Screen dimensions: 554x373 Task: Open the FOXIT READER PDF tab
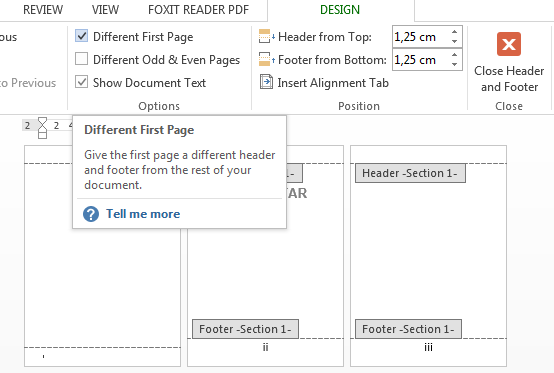[x=199, y=10]
